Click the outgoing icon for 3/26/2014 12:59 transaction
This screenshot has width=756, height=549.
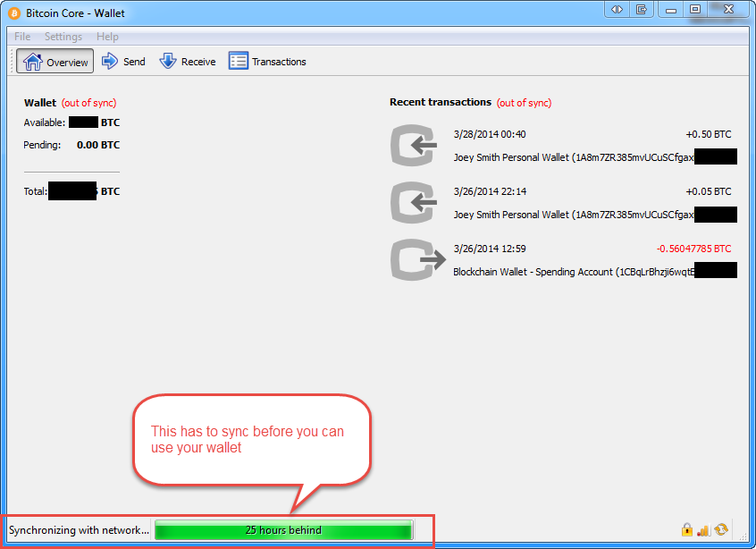tap(418, 259)
